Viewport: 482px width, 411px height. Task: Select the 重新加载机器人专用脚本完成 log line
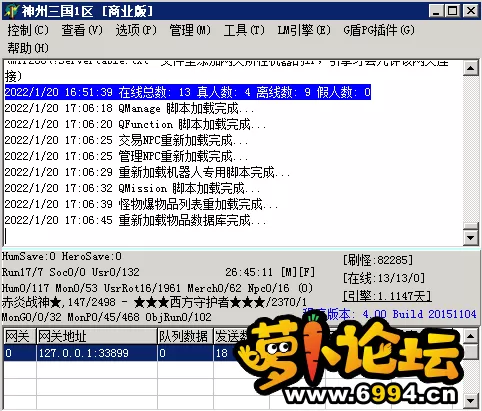[147, 172]
